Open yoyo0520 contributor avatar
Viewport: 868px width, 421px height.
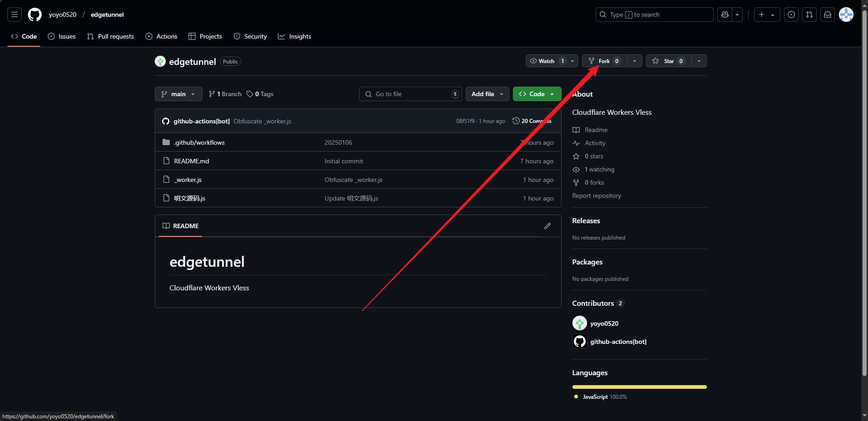tap(580, 323)
